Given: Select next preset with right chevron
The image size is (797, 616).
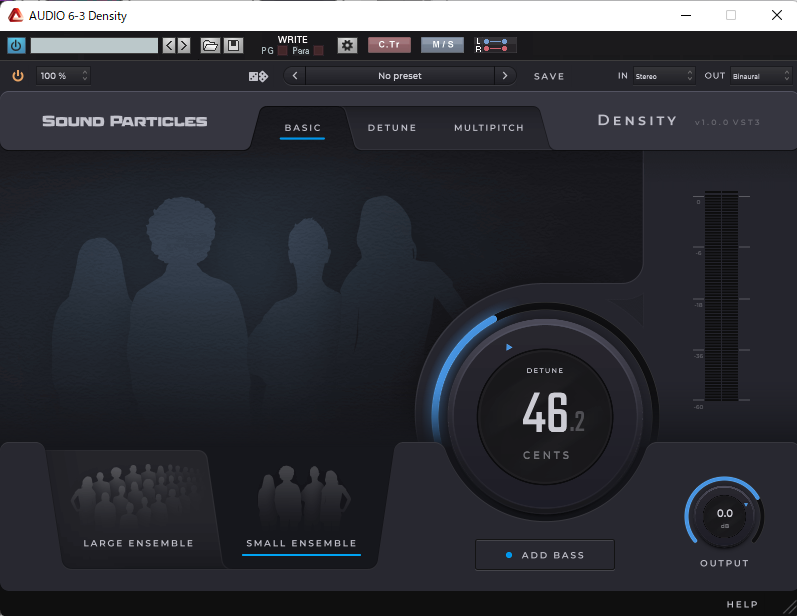Looking at the screenshot, I should click(505, 76).
